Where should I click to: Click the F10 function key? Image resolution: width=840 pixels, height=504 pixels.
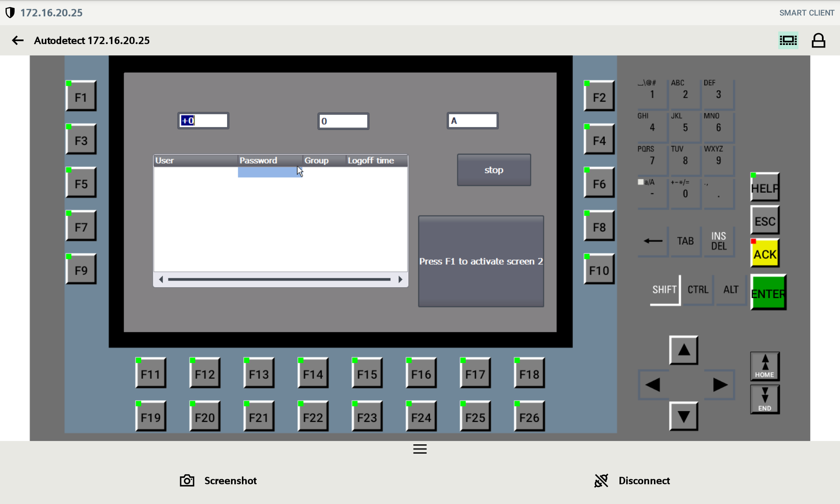click(x=599, y=269)
